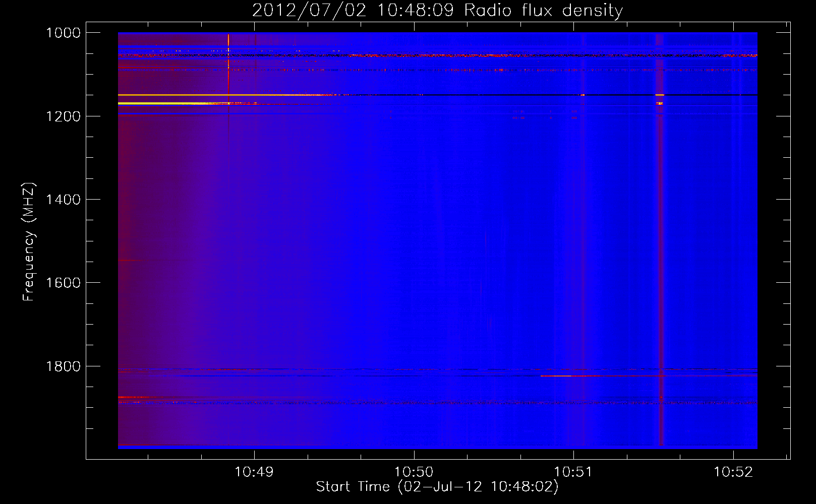
Task: Click the 'Start Time (02-Jul-12 10:48:02)' axis label
Action: [437, 487]
